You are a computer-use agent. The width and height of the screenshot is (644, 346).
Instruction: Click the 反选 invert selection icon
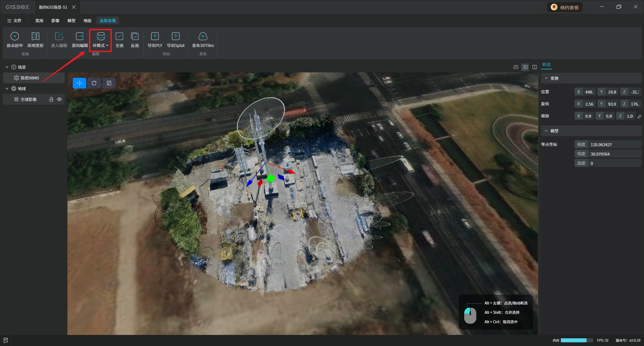(x=135, y=37)
